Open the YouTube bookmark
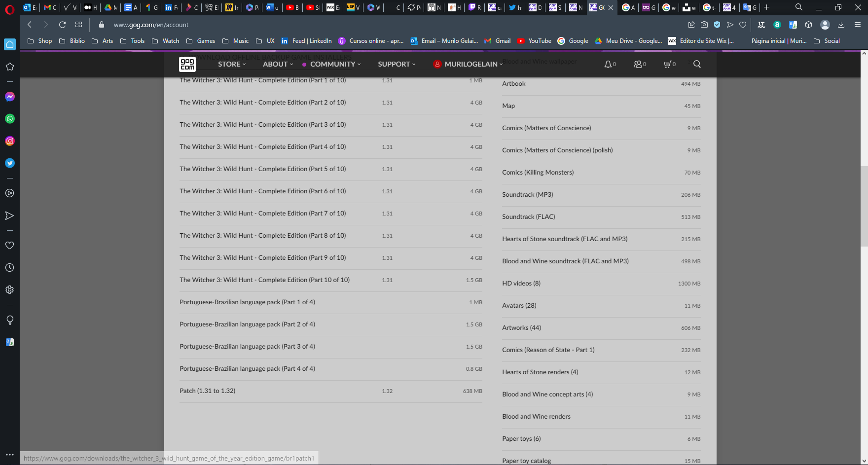 [x=534, y=41]
